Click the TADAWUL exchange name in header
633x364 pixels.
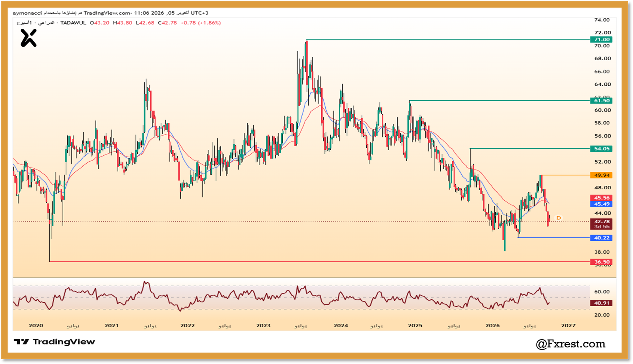tap(73, 23)
